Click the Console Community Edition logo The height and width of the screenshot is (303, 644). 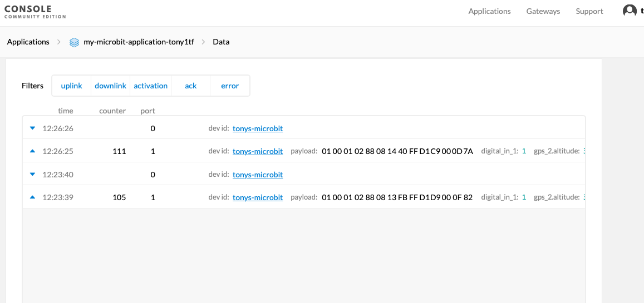pyautogui.click(x=35, y=12)
